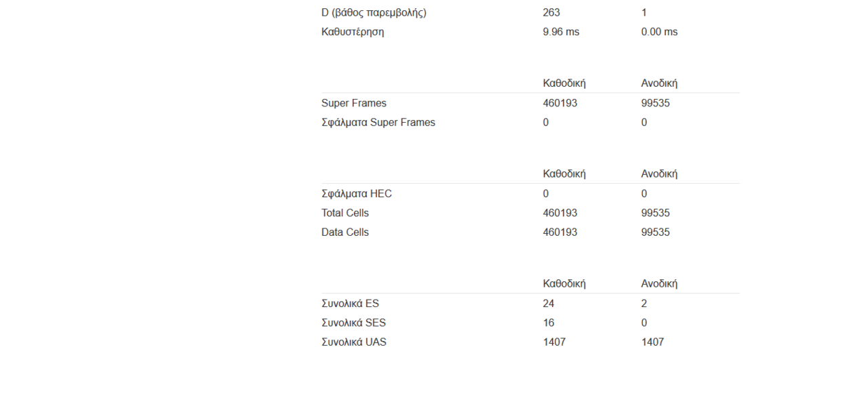Select the Data Cells downstream value
This screenshot has height=406, width=868.
[560, 232]
